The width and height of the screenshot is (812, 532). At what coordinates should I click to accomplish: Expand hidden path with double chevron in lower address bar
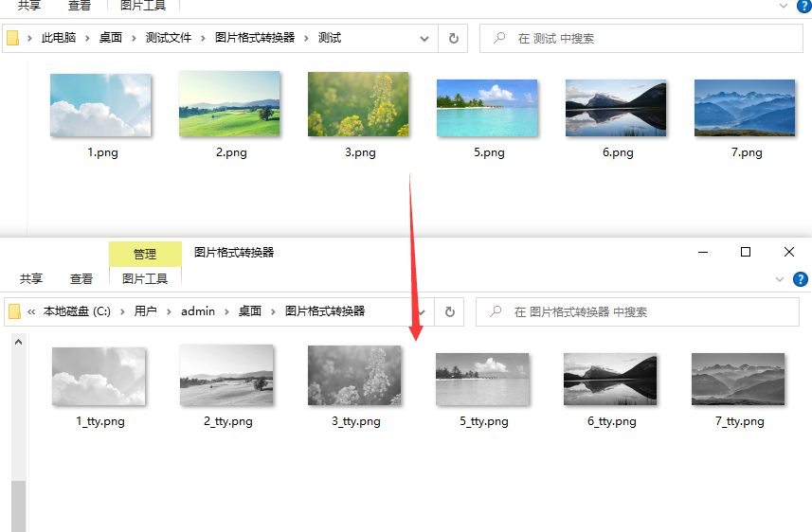tap(31, 311)
